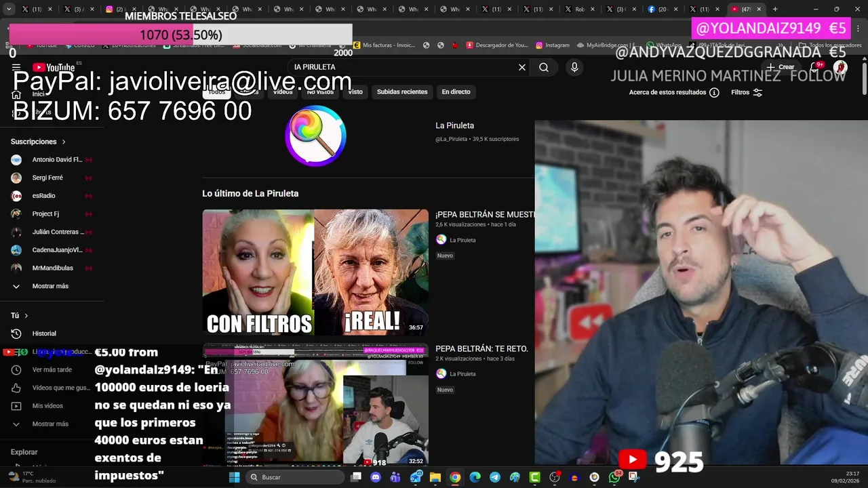Screen dimensions: 868x488
Task: Select the No vistos filter chip
Action: point(320,91)
